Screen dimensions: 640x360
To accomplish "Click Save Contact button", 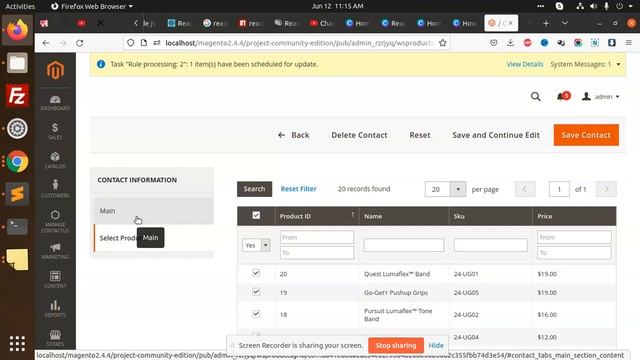I will pyautogui.click(x=586, y=135).
